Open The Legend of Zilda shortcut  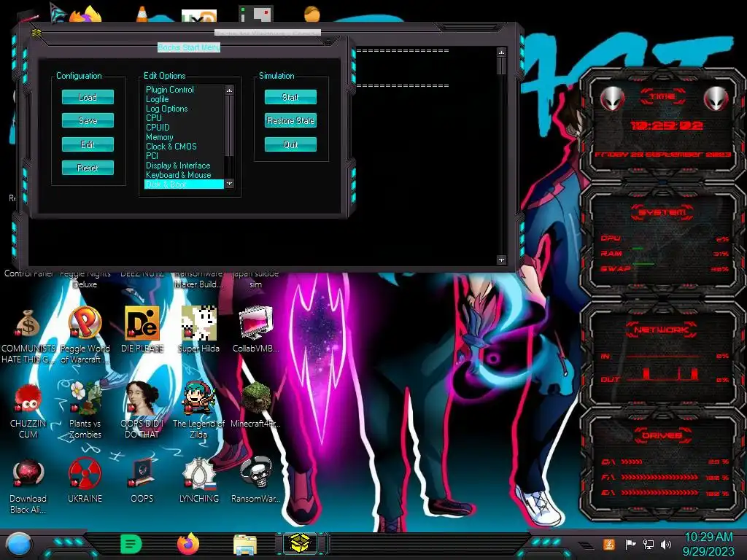(x=198, y=411)
